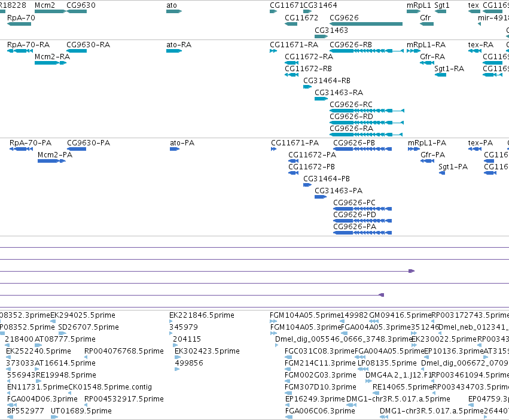Viewport: 509px width, 420px height.
Task: Open transcript CG31463-RA label
Action: point(339,93)
